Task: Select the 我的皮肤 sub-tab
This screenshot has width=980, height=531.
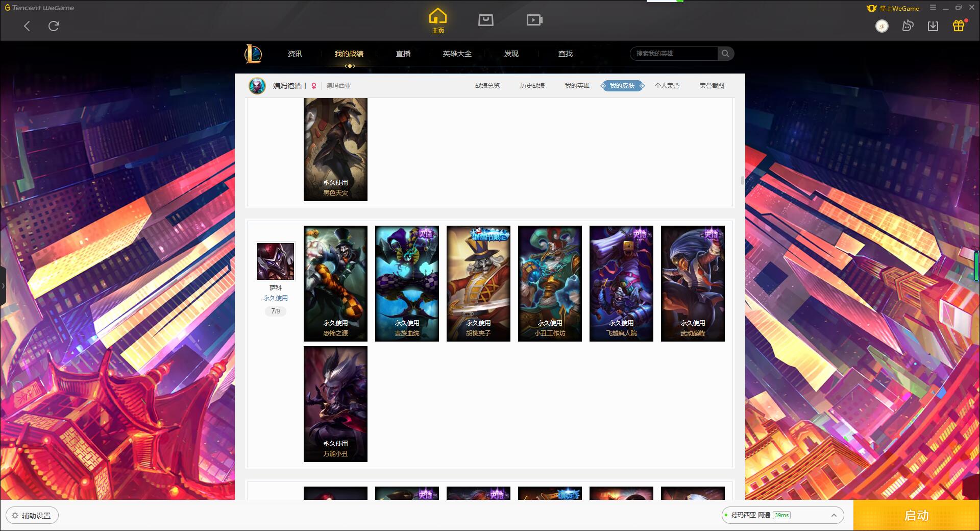Action: click(622, 86)
